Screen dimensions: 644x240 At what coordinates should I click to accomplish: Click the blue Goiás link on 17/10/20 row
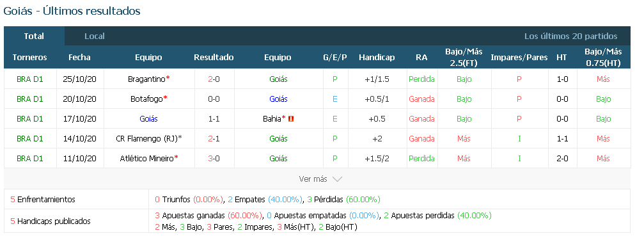pyautogui.click(x=148, y=119)
